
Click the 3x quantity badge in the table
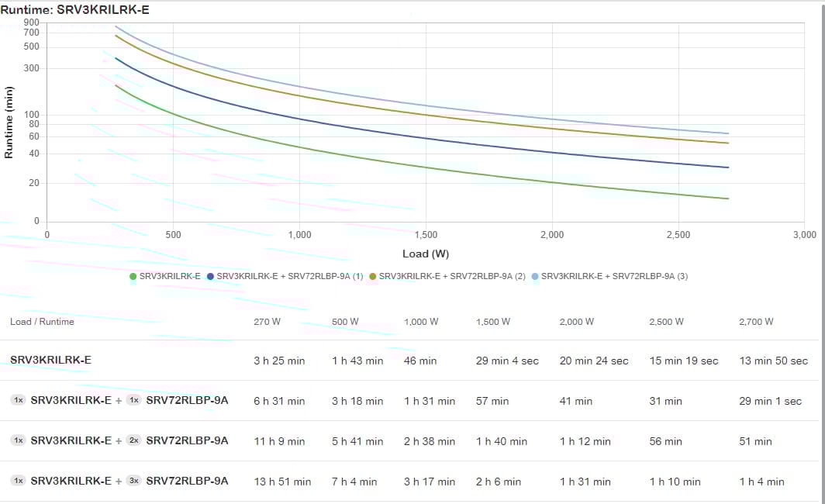pos(133,481)
